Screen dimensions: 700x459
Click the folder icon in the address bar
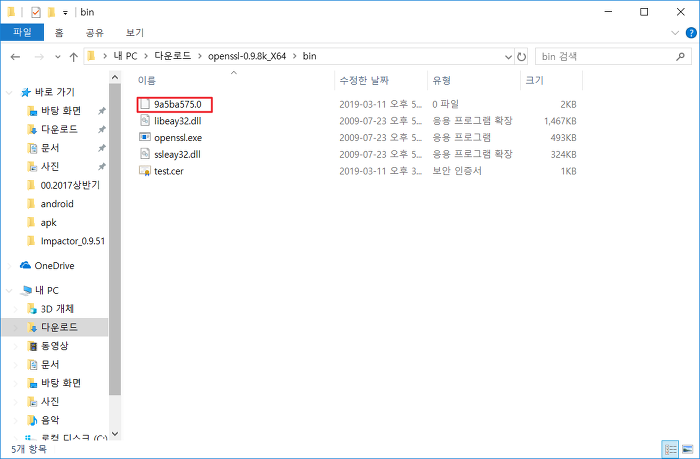click(x=92, y=56)
